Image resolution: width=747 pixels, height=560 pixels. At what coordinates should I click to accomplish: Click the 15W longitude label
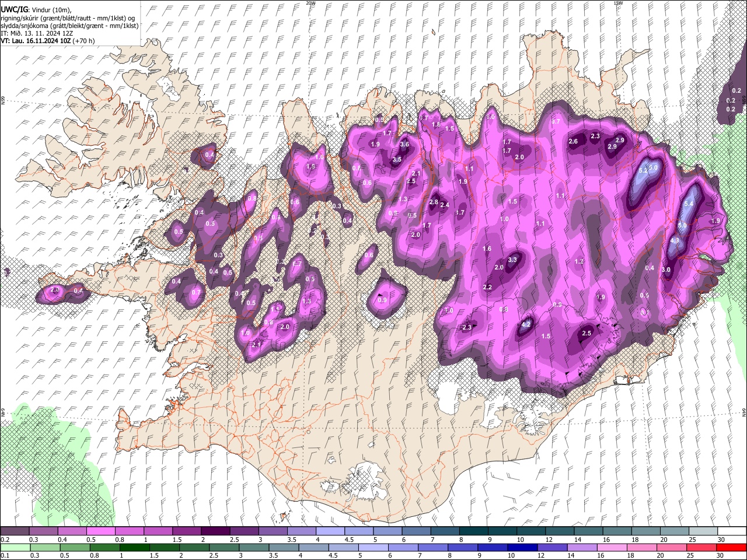(618, 3)
